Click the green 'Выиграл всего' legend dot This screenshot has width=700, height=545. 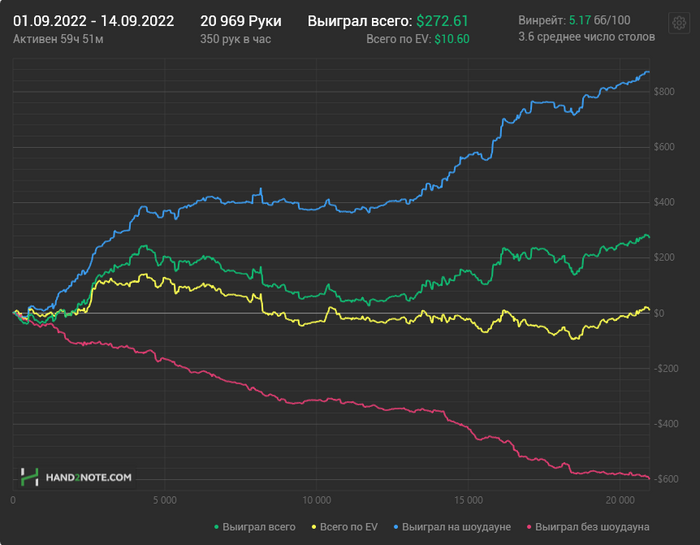click(217, 526)
